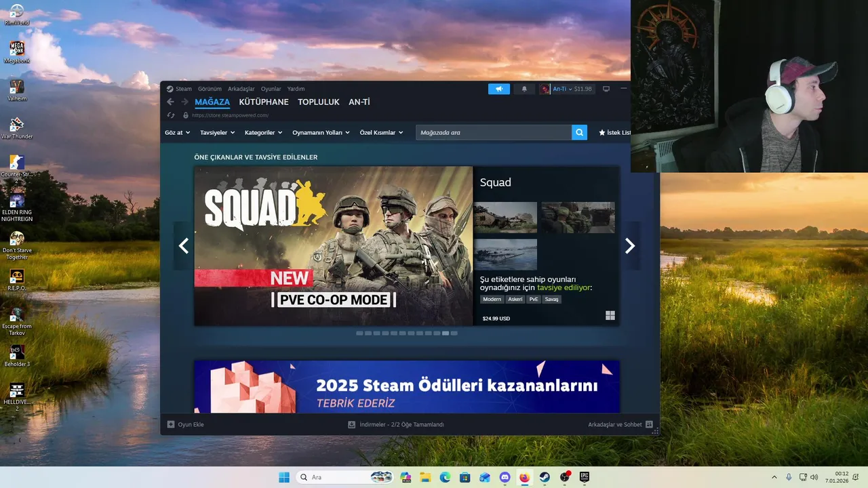
Task: Open Microsoft Edge from the taskbar
Action: click(x=445, y=477)
